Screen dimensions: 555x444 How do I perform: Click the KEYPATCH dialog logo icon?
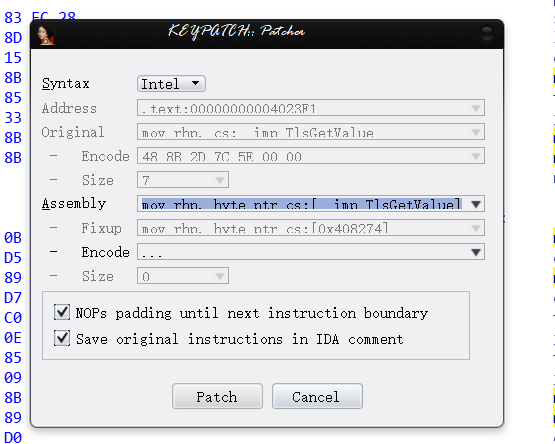[x=46, y=35]
